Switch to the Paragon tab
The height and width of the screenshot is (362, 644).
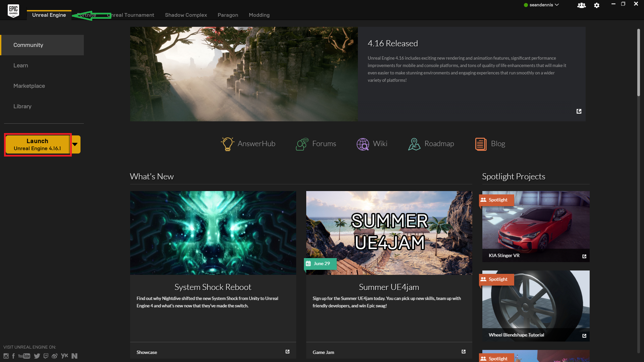coord(228,15)
